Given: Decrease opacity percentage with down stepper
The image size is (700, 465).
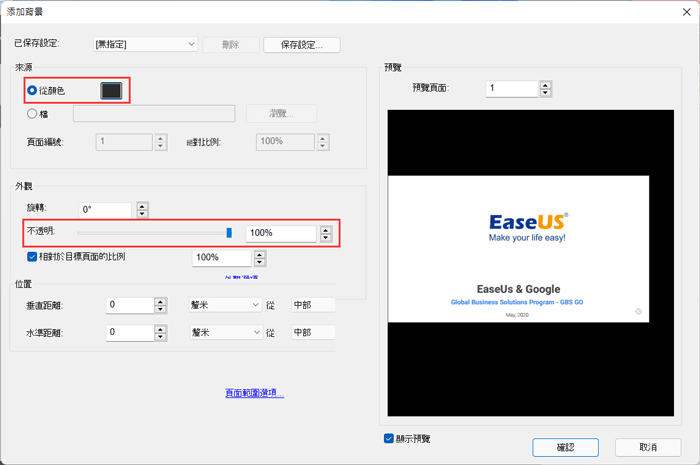Looking at the screenshot, I should 326,238.
